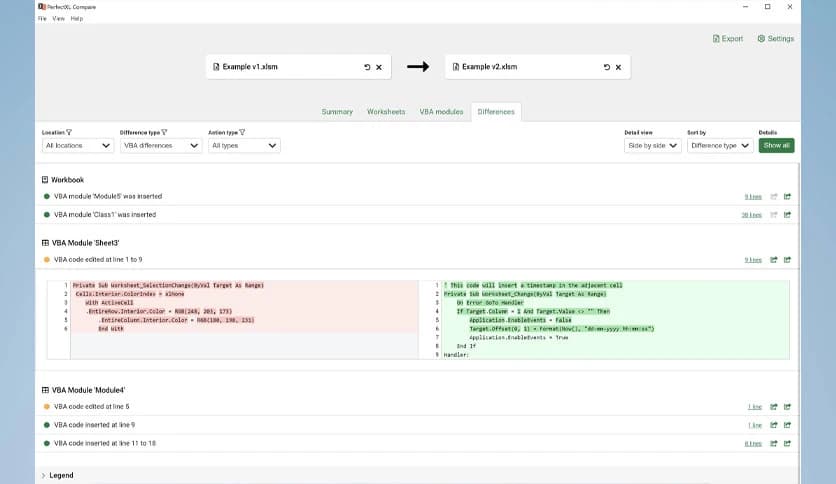
Task: Click right open icon on 'edited at line 1 to 9' row
Action: [787, 260]
